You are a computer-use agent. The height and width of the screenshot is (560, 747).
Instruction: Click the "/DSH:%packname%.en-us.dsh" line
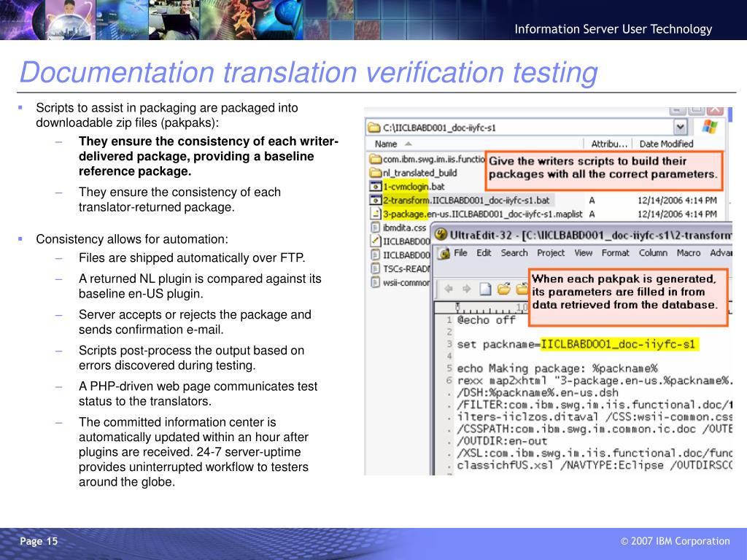tap(538, 393)
